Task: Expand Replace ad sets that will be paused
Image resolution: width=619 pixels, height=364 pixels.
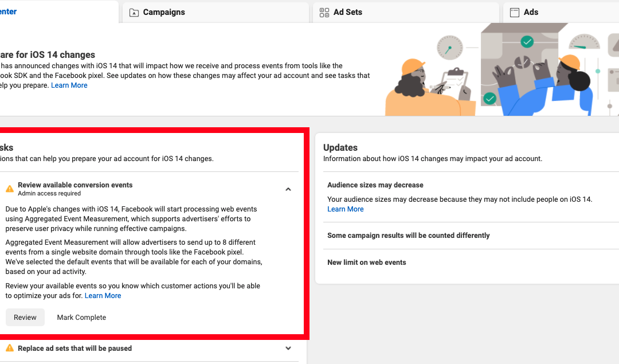Action: 288,348
